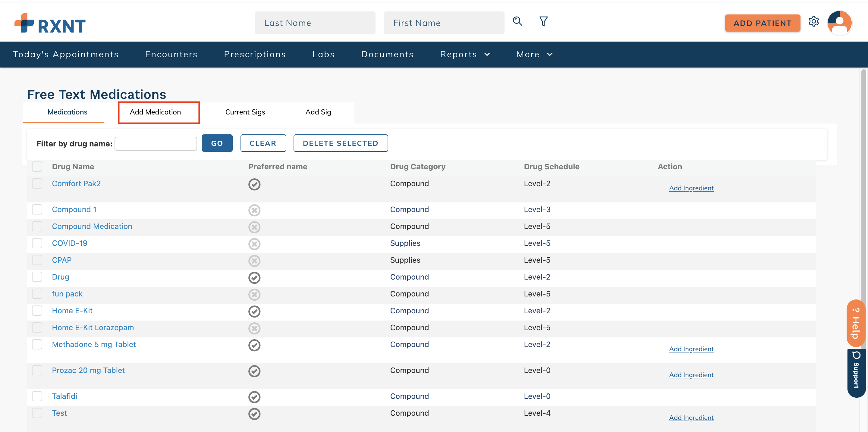Image resolution: width=868 pixels, height=432 pixels.
Task: Click the Filter by drug name input
Action: (x=156, y=143)
